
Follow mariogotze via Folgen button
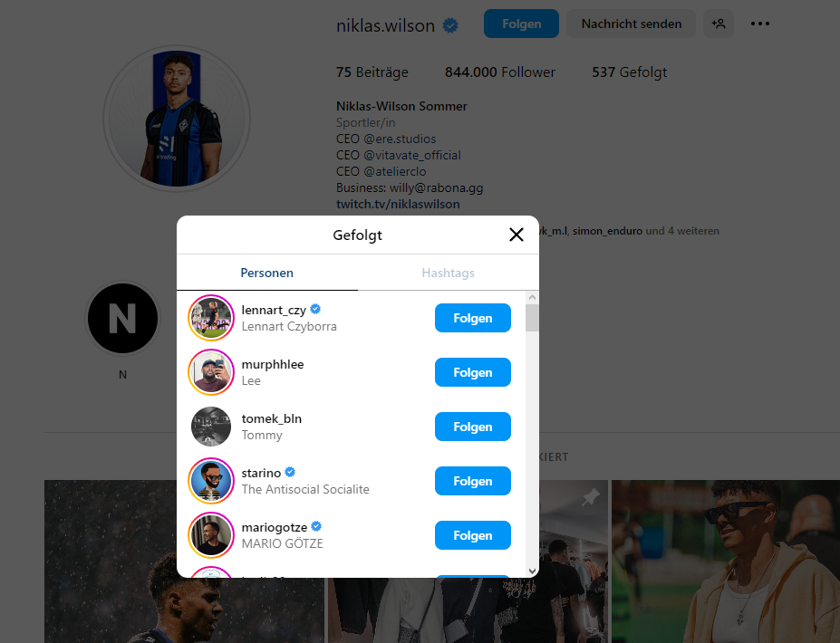tap(472, 535)
